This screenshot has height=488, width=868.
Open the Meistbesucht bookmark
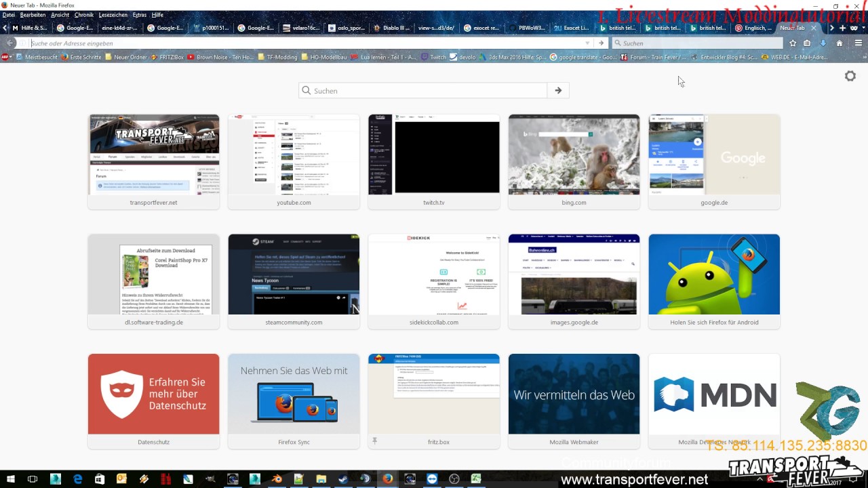39,57
